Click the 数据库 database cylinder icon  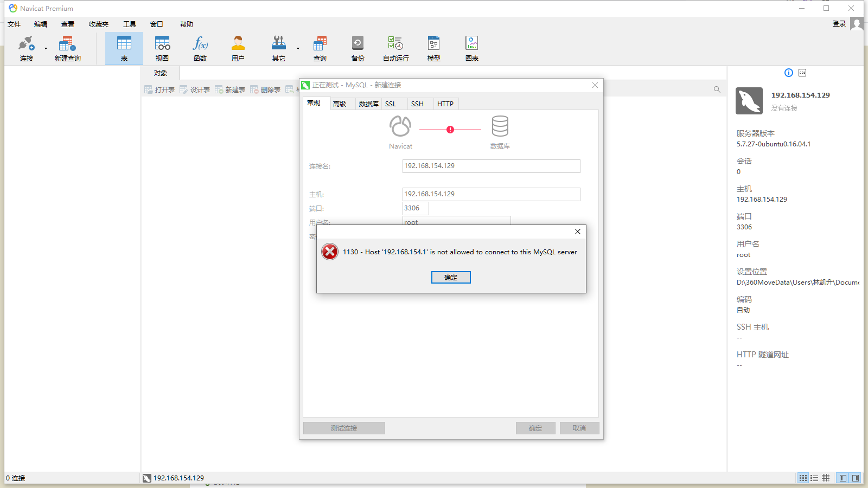point(500,126)
